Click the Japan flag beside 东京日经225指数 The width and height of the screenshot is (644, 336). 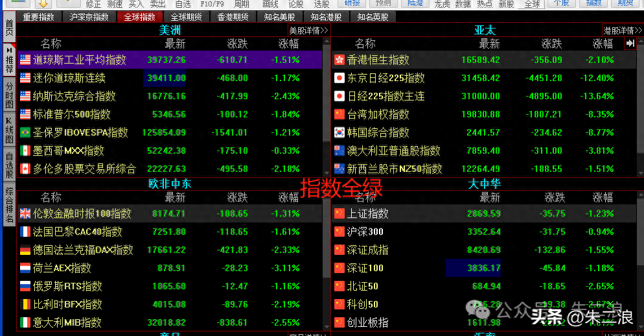tap(339, 78)
